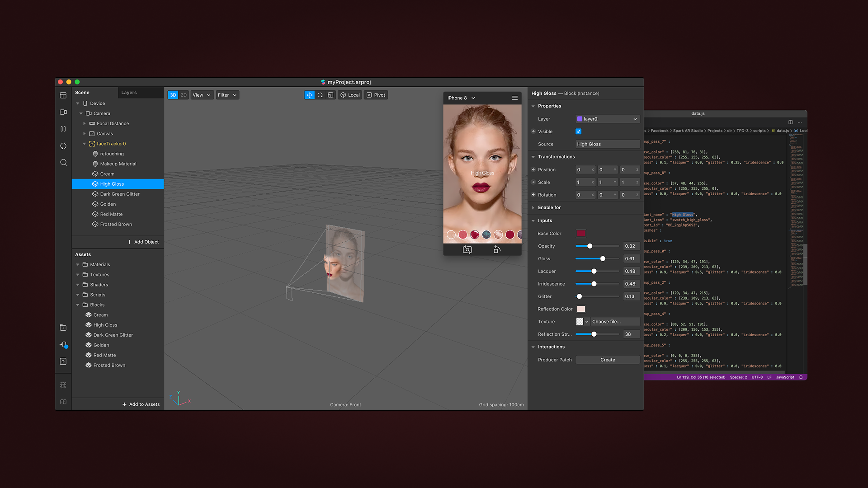Image resolution: width=868 pixels, height=488 pixels.
Task: Open the iPhone 8 device dropdown
Action: [462, 98]
